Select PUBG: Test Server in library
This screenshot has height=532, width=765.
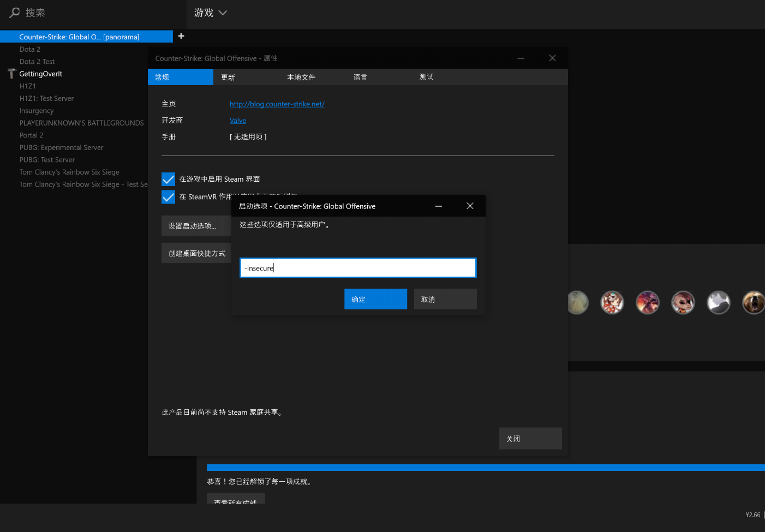(47, 160)
